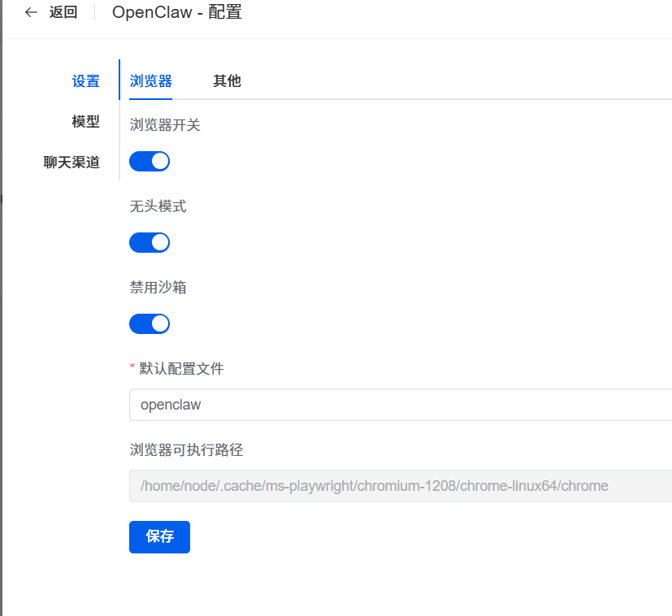Click the 返回 link text
This screenshot has height=616, width=672.
pos(63,12)
